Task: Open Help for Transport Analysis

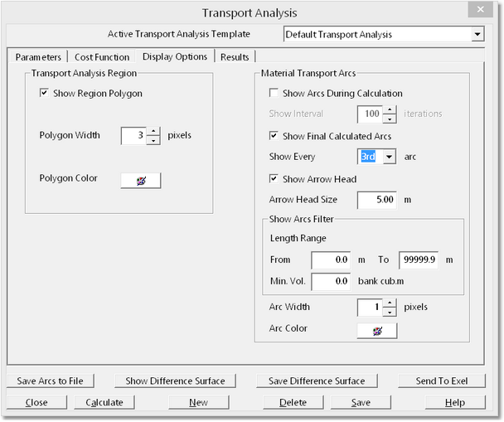Action: pyautogui.click(x=455, y=402)
